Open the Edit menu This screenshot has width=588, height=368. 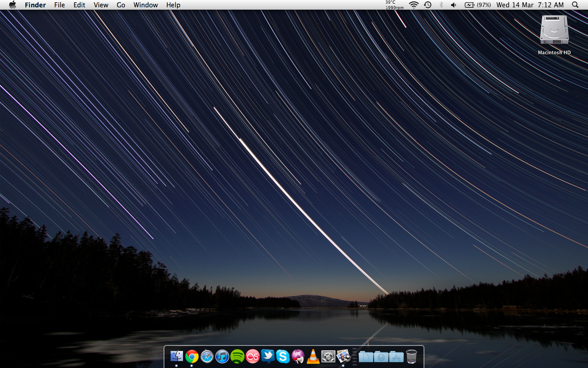pyautogui.click(x=79, y=5)
